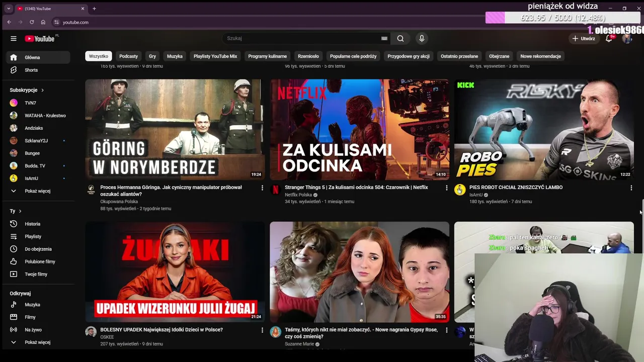
Task: Go back in browser toolbar
Action: coord(9,22)
